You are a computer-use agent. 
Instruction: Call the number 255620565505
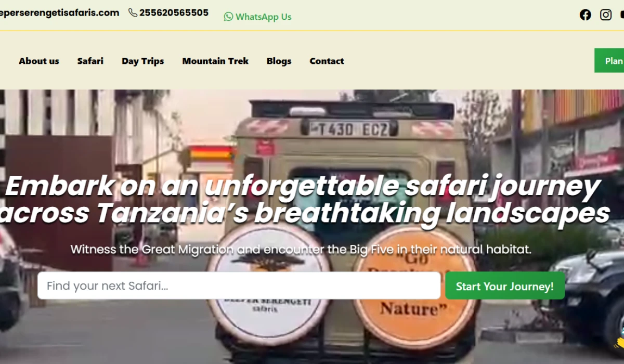pos(174,12)
